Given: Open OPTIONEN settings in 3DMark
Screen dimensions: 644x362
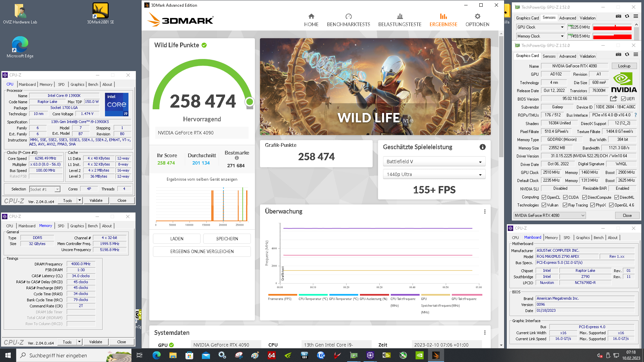Looking at the screenshot, I should point(477,20).
